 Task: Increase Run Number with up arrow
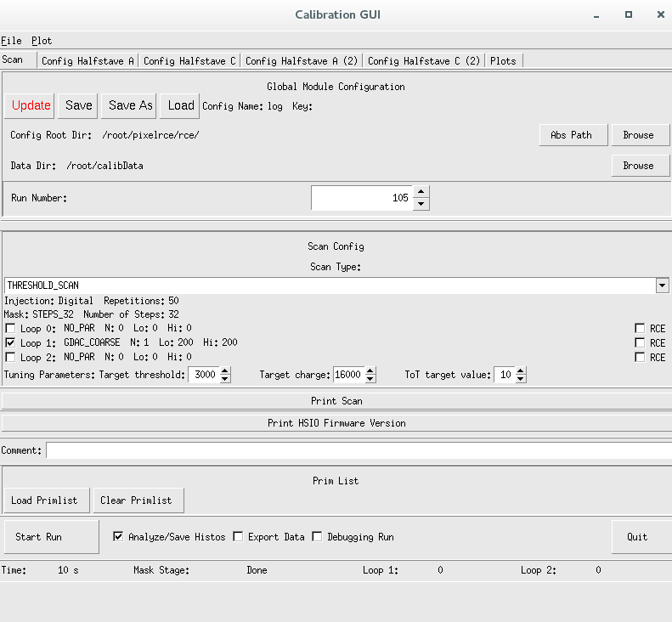(x=421, y=192)
